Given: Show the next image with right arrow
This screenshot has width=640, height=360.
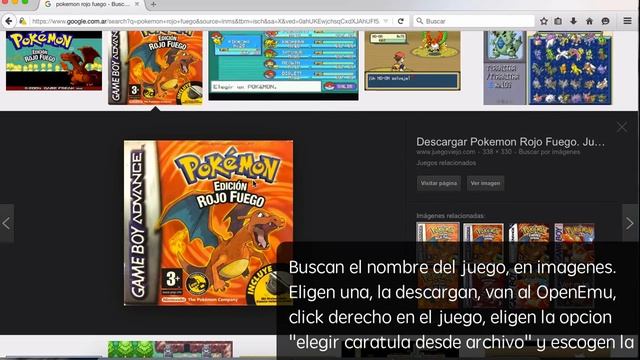Looking at the screenshot, I should click(x=630, y=223).
